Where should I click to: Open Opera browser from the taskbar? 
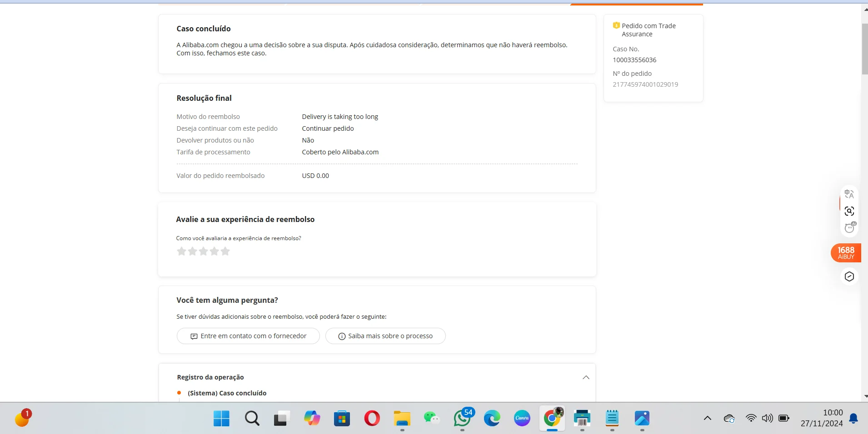pos(372,418)
